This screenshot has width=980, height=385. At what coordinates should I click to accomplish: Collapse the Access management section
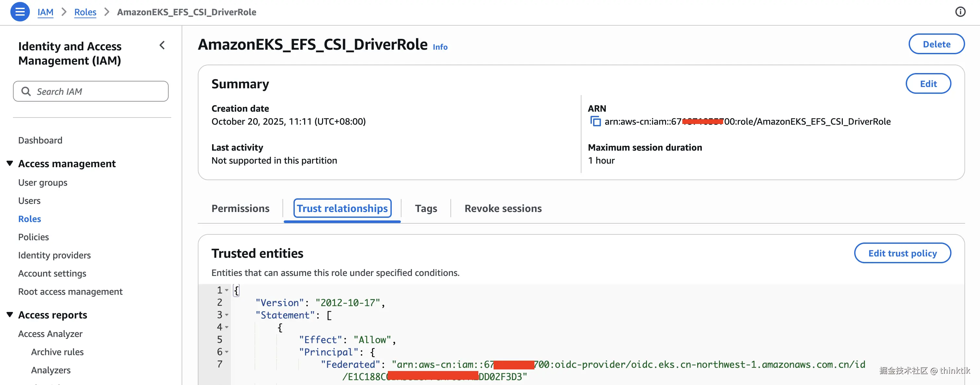click(10, 163)
